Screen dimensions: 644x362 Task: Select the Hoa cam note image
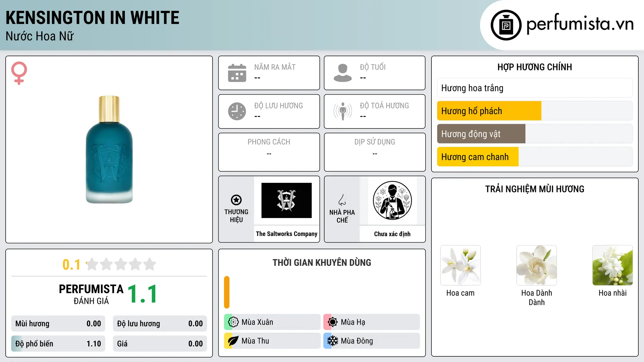(x=460, y=265)
